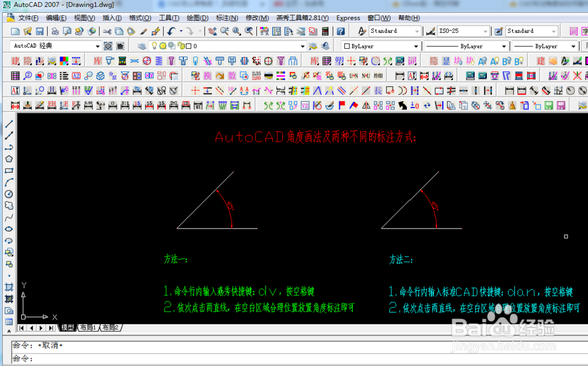Viewport: 588px width, 366px height.
Task: Open the Express menu
Action: tap(348, 18)
